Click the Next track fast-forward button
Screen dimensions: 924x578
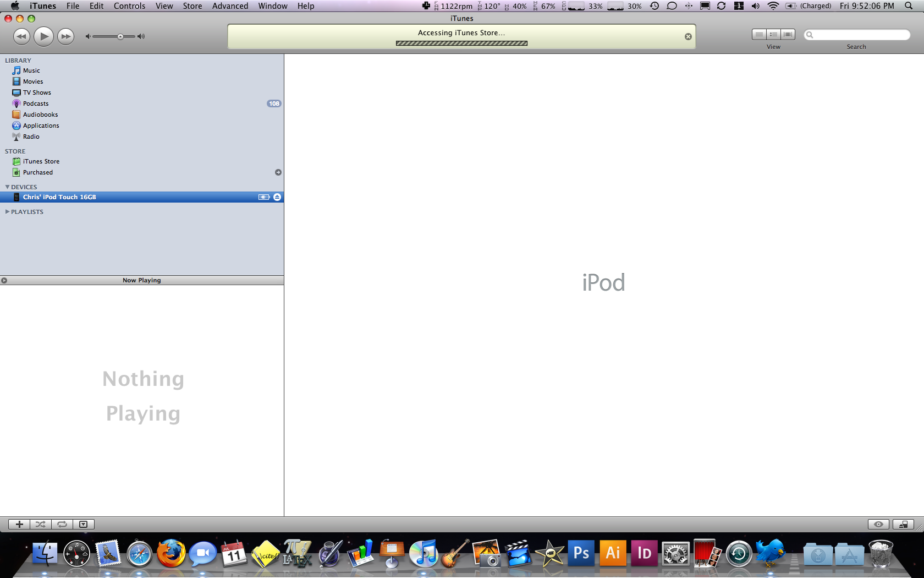coord(66,37)
